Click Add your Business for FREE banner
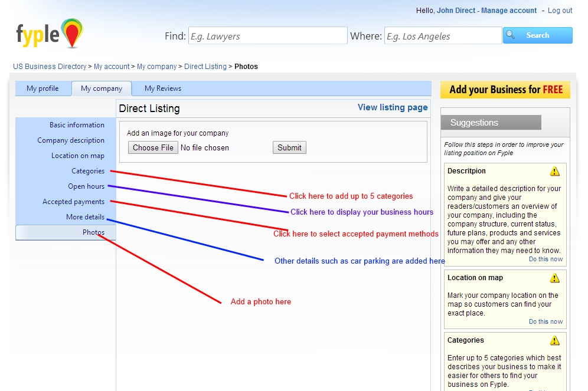 click(x=505, y=90)
